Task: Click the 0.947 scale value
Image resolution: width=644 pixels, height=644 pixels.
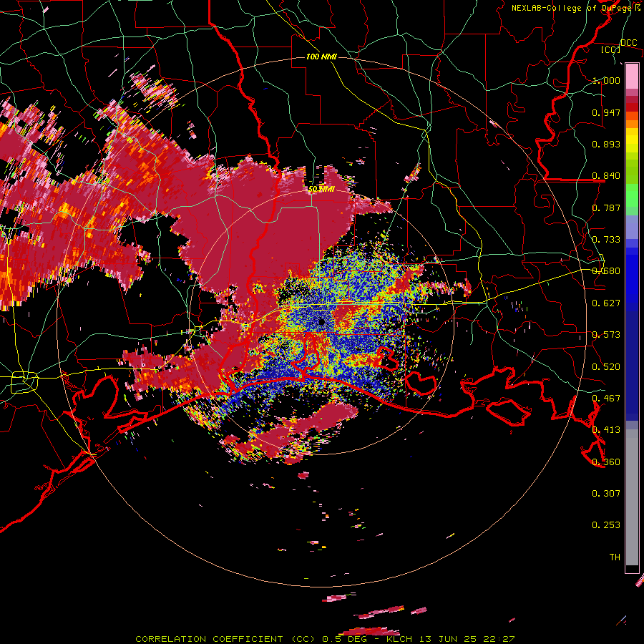Action: [x=606, y=112]
